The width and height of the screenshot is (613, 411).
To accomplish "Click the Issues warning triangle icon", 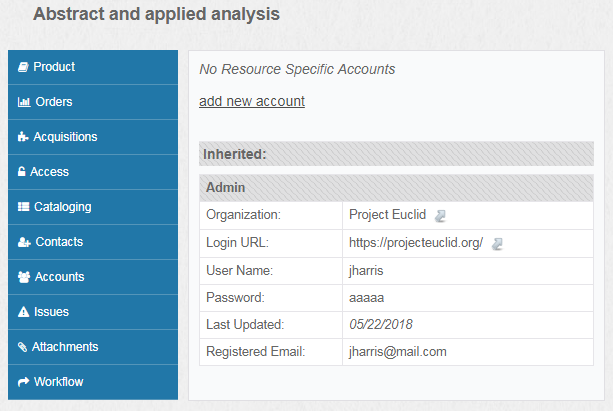I will click(23, 312).
